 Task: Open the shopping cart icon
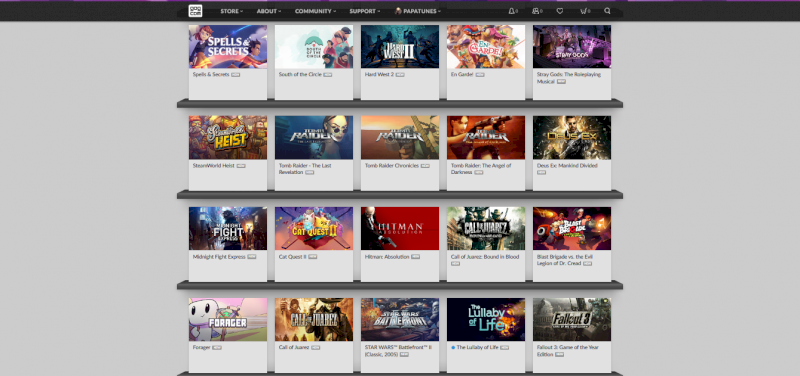tap(583, 11)
